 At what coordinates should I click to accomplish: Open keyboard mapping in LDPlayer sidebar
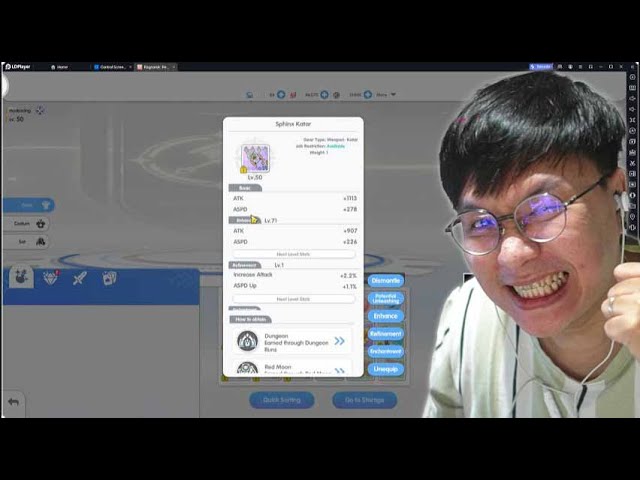632,87
